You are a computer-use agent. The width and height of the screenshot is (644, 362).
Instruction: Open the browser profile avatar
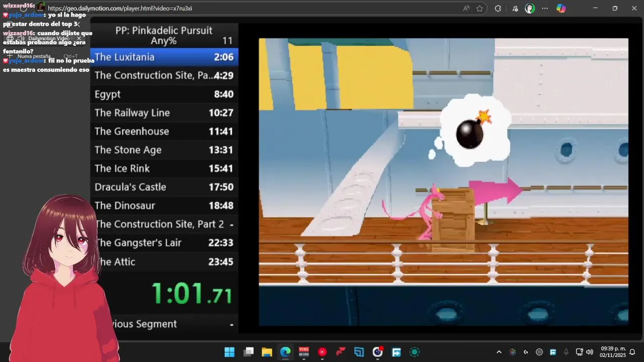click(x=530, y=9)
